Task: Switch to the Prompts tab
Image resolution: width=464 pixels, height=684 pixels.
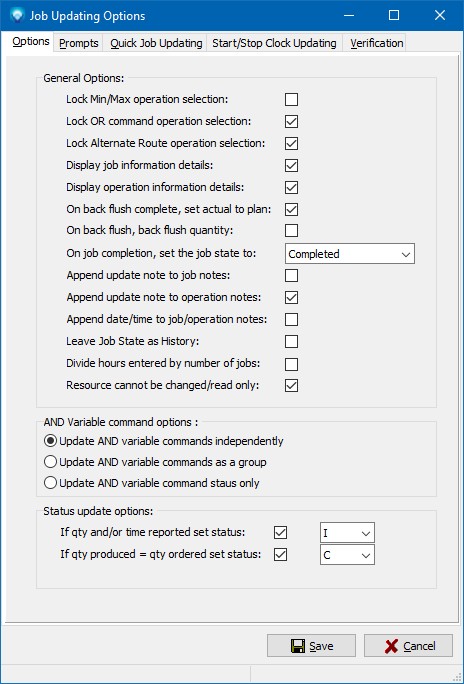Action: pos(78,43)
